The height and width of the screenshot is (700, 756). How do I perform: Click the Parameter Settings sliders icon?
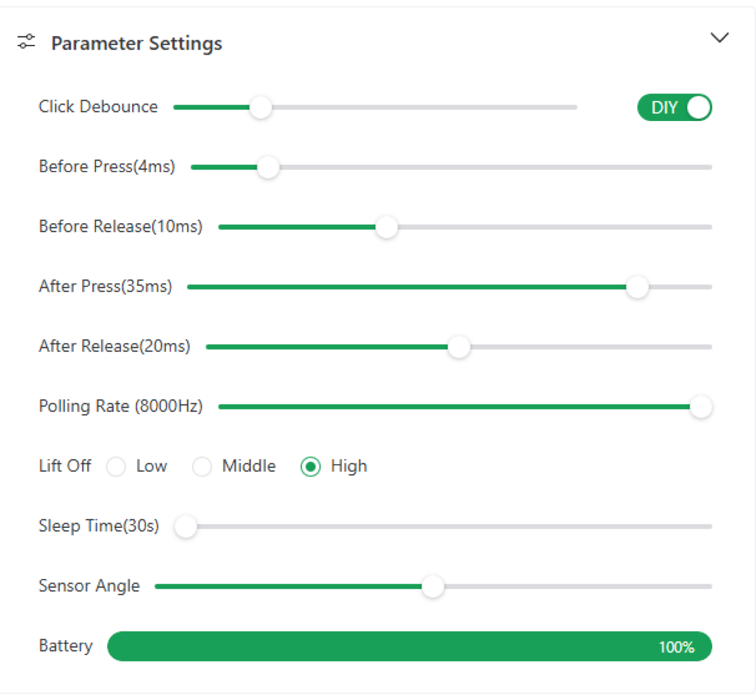[26, 41]
